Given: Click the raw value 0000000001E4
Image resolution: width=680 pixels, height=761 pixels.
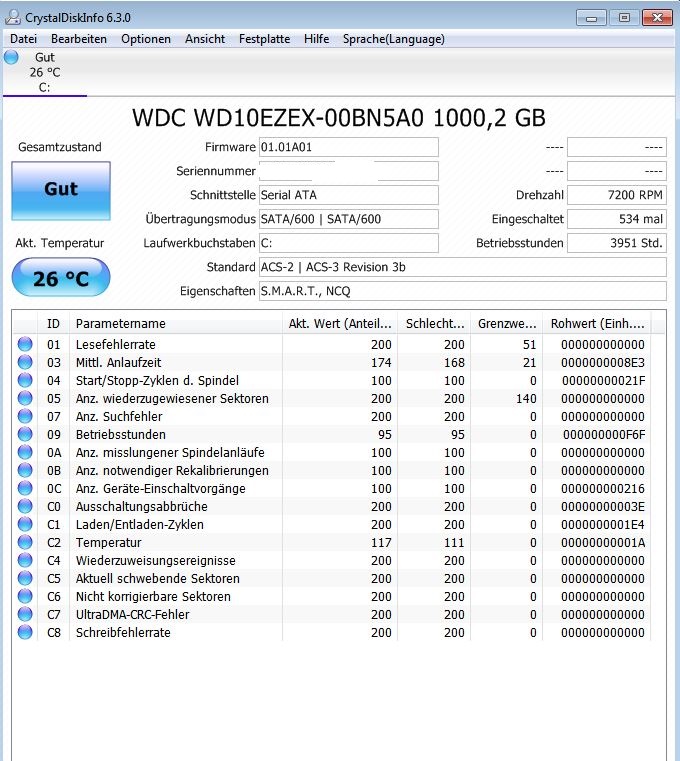Looking at the screenshot, I should pos(603,525).
